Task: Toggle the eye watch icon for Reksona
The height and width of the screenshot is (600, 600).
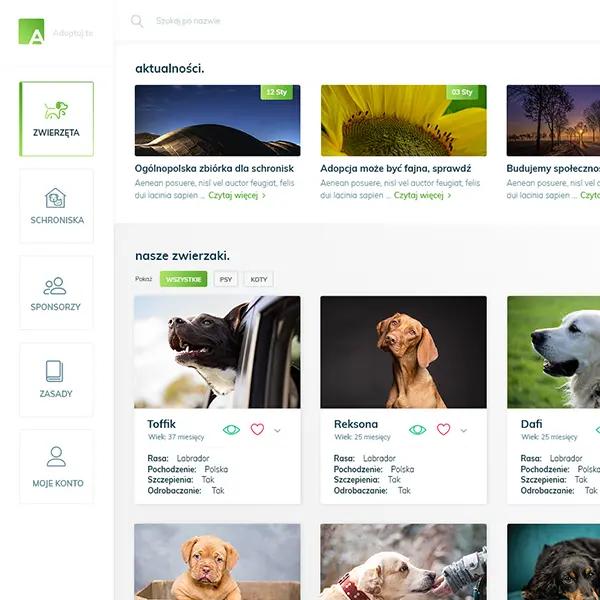Action: point(418,429)
